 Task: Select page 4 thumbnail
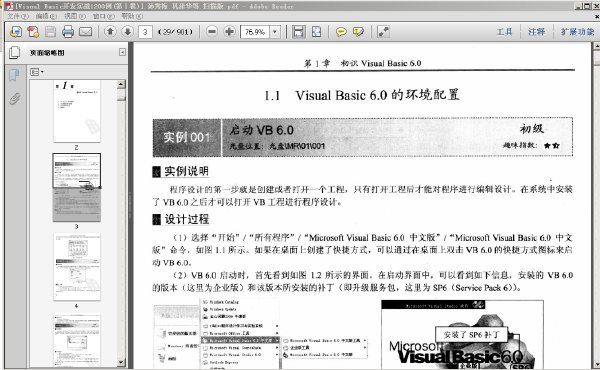77,267
